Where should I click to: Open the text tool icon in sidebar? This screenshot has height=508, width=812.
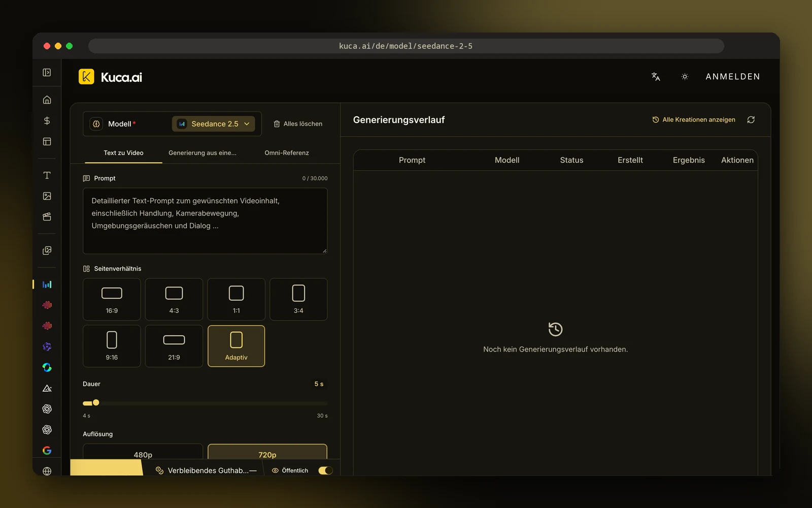tap(47, 175)
